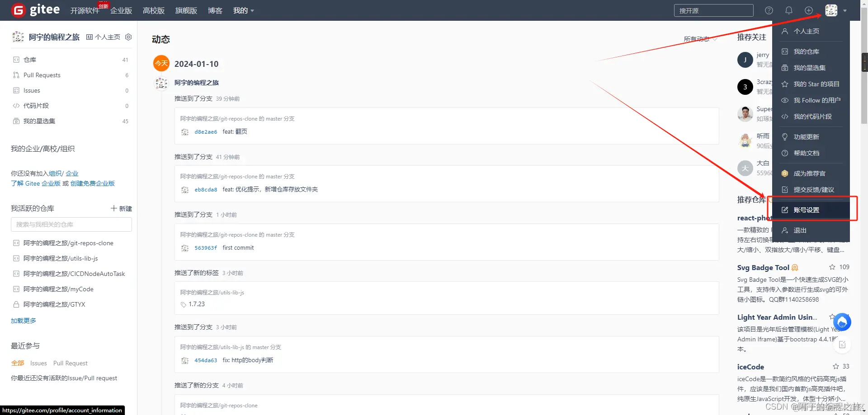The image size is (868, 415).
Task: Choose 我的 Star 的项目 in menu
Action: point(811,84)
